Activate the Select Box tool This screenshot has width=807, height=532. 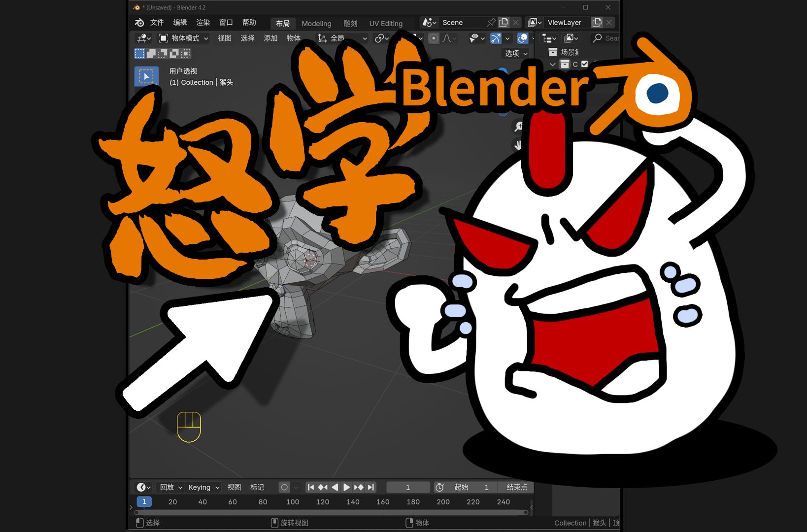tap(146, 76)
